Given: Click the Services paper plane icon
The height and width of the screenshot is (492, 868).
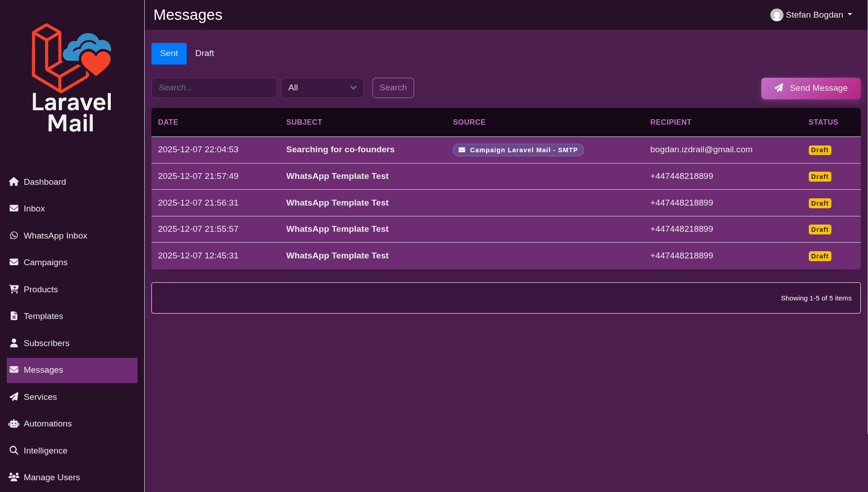Looking at the screenshot, I should (x=14, y=397).
